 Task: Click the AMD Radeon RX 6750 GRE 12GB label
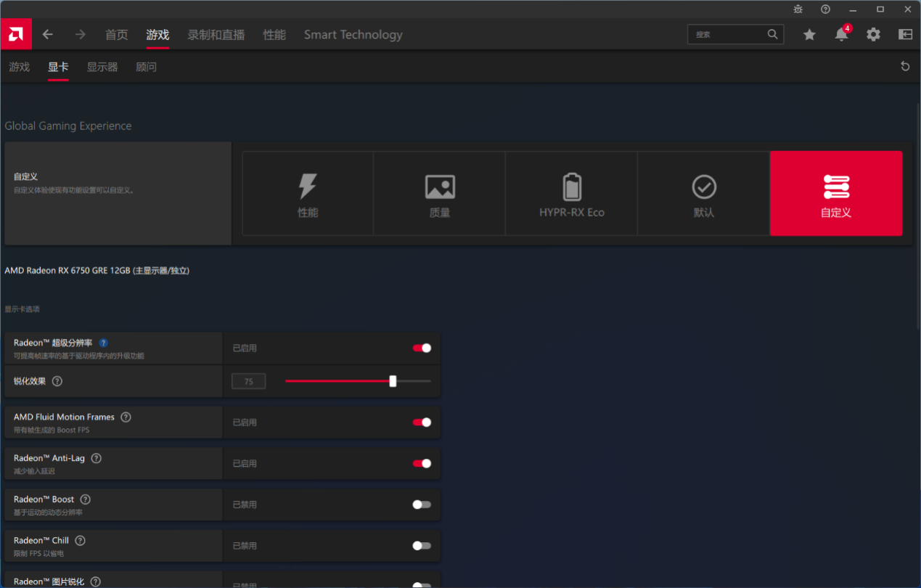[x=97, y=270]
